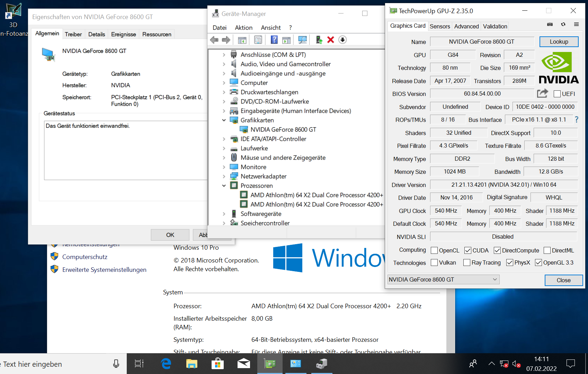The image size is (588, 374).
Task: Toggle the DirectML checkbox
Action: tap(547, 250)
